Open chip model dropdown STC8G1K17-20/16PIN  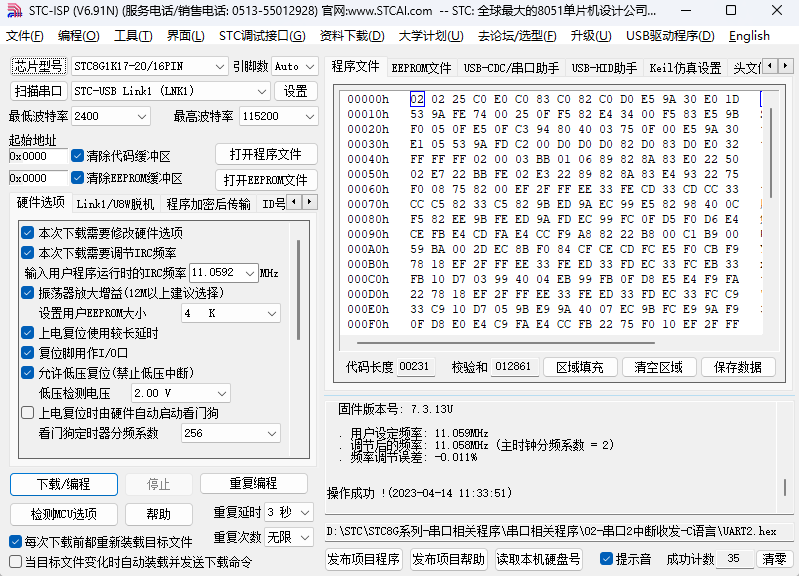[149, 66]
